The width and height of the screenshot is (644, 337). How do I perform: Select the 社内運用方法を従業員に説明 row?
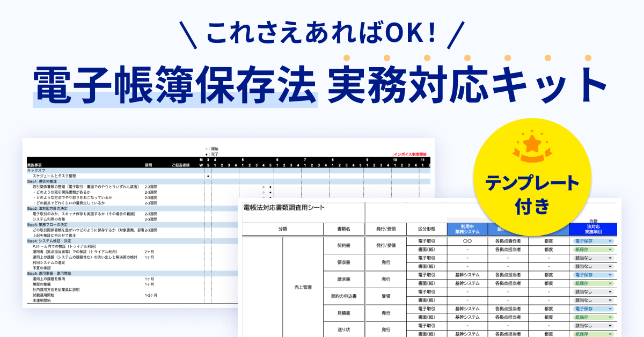[x=133, y=290]
